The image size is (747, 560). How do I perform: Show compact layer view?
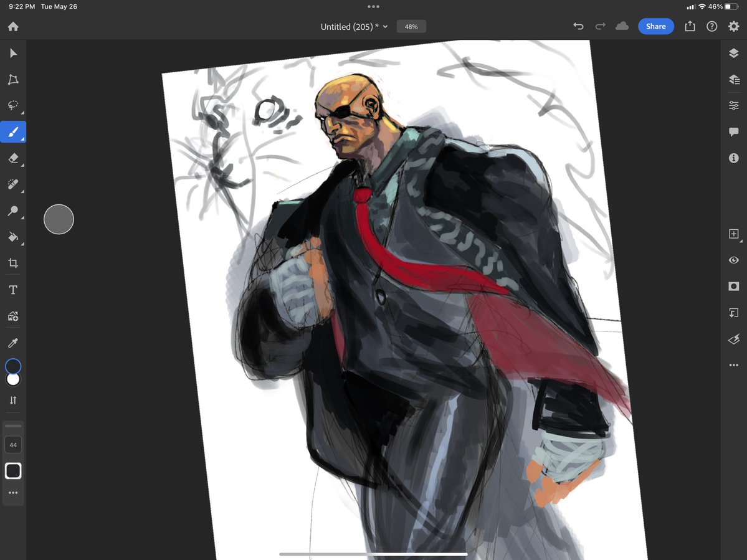734,53
